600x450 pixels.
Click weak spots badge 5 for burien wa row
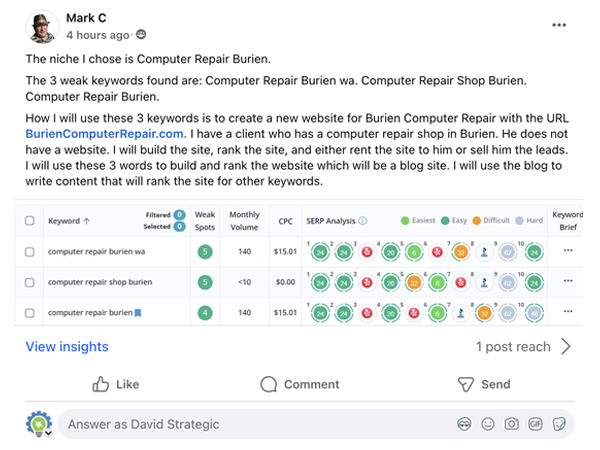click(x=205, y=252)
